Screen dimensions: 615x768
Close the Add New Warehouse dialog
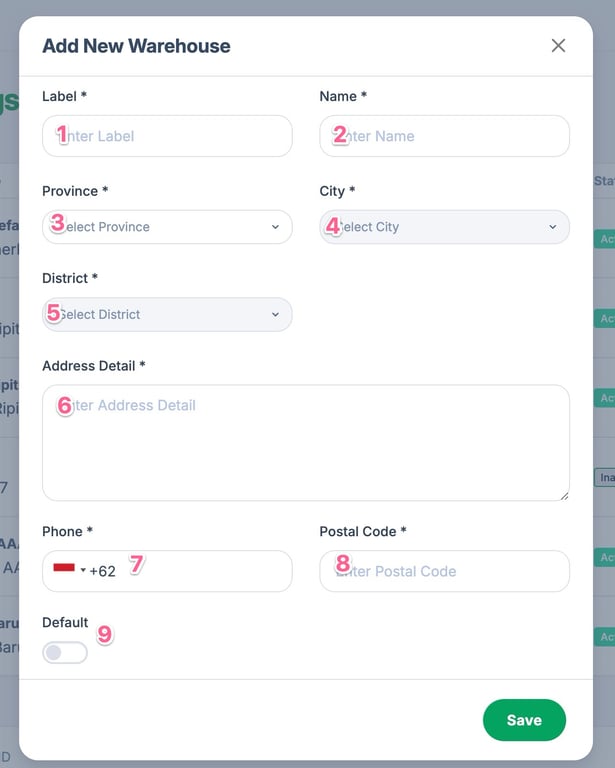pos(558,46)
